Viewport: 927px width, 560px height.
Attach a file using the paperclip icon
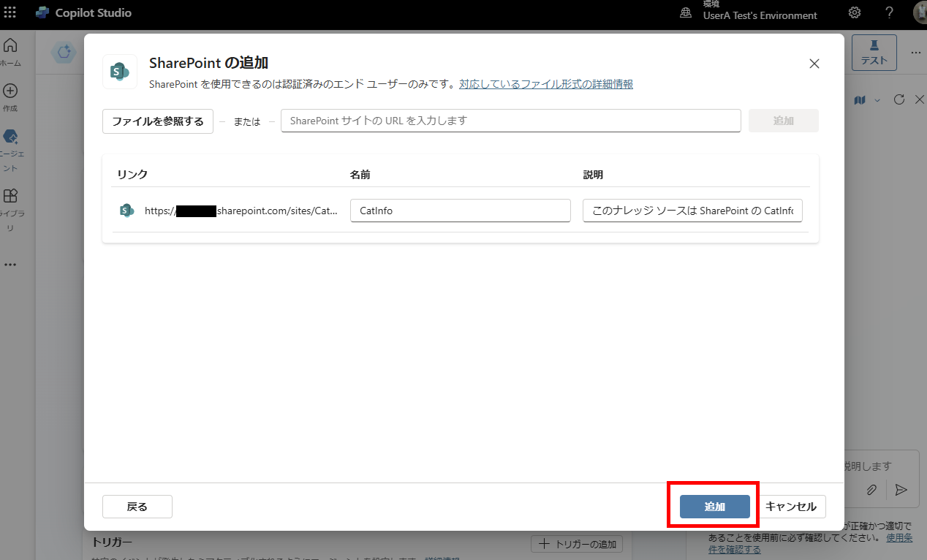click(x=871, y=490)
